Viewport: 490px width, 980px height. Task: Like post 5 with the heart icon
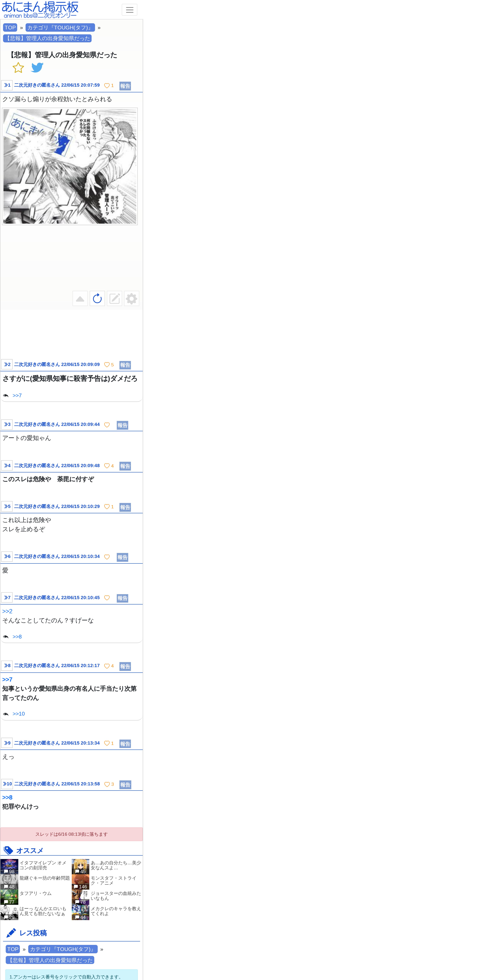pyautogui.click(x=107, y=507)
